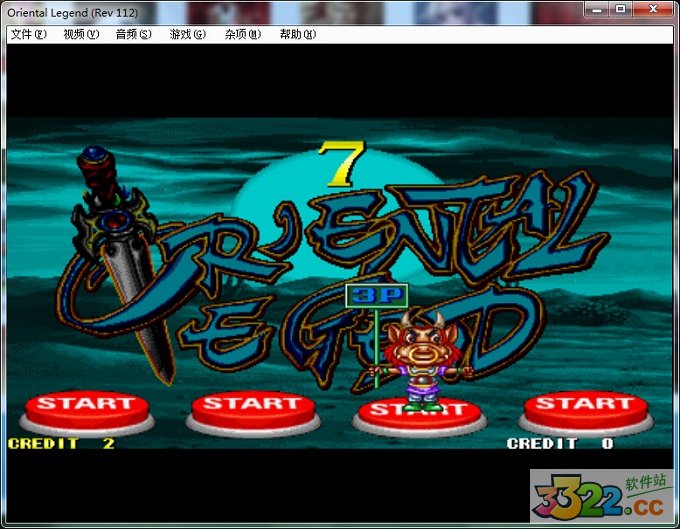Screen dimensions: 680x529
Task: Maximize the Oriental Legend window
Action: (621, 9)
